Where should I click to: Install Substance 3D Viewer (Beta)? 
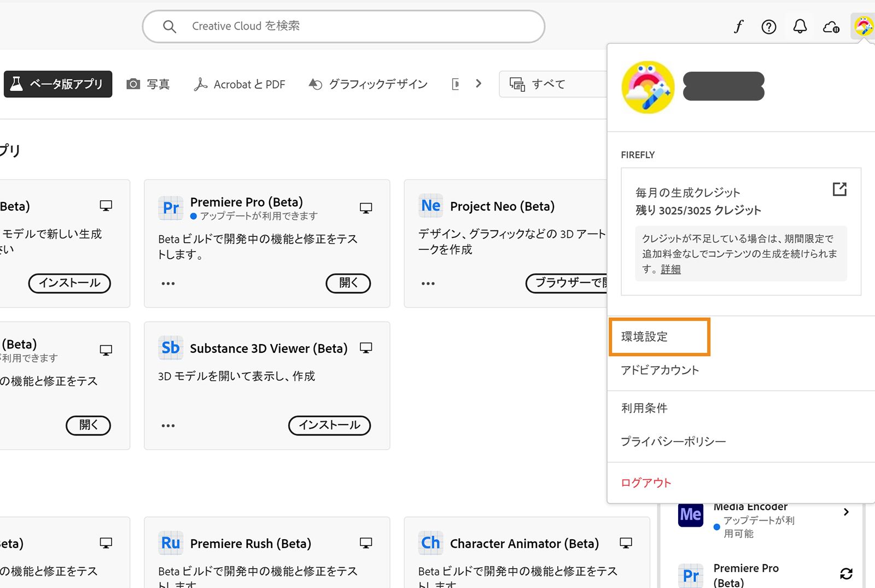pyautogui.click(x=329, y=425)
